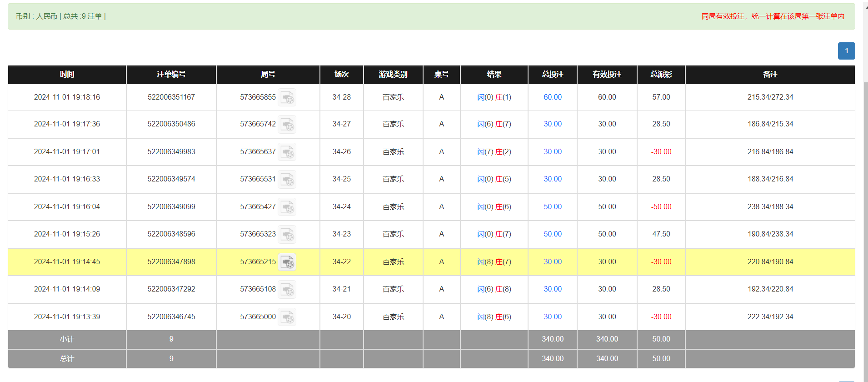Screen dimensions: 868x382
Task: Open total bet 60.00 link at 19:18:16
Action: click(552, 97)
